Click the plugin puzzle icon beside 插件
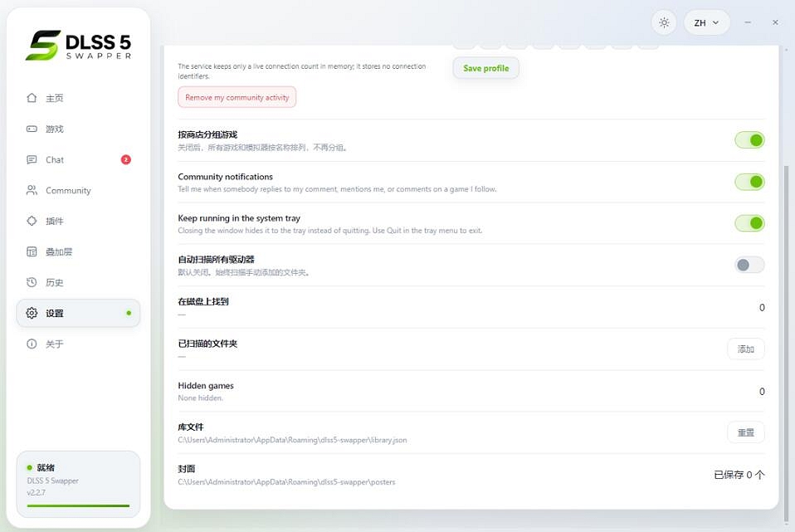 pos(32,221)
